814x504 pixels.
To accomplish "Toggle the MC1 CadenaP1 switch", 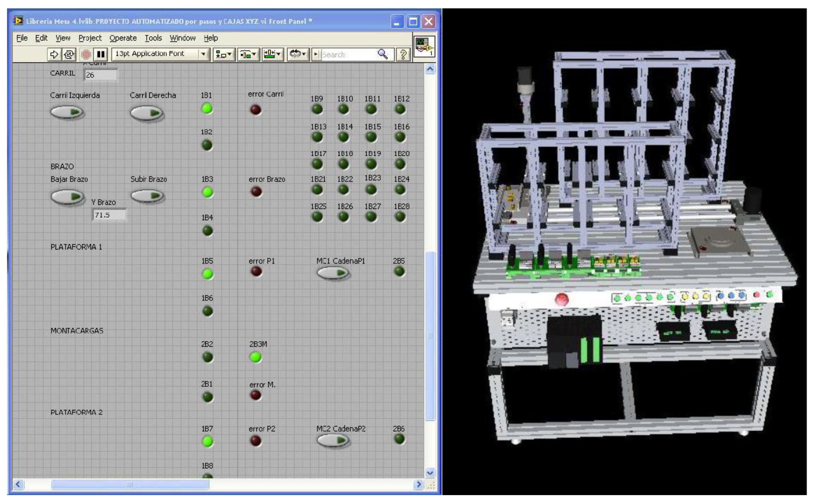I will point(333,273).
